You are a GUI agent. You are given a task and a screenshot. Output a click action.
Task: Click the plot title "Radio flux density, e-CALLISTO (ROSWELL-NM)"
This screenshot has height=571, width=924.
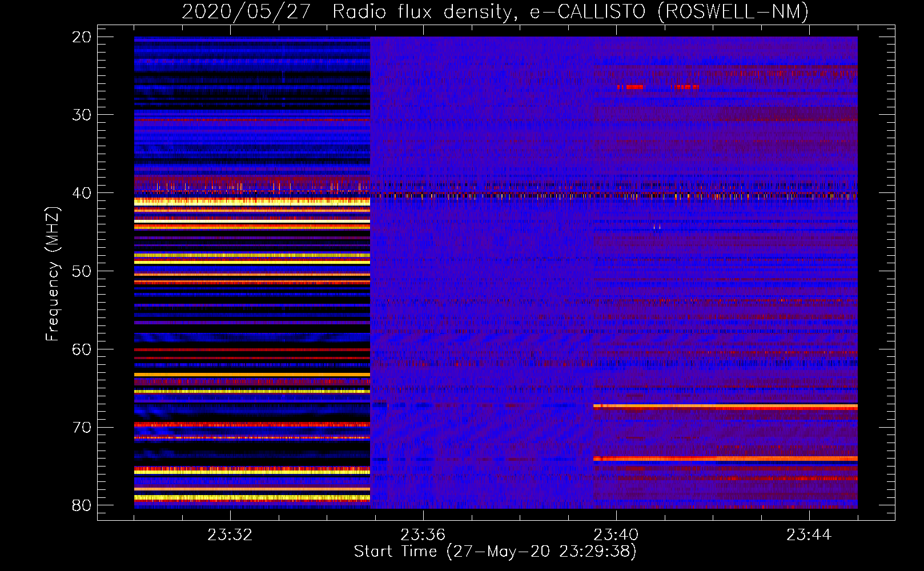[570, 11]
